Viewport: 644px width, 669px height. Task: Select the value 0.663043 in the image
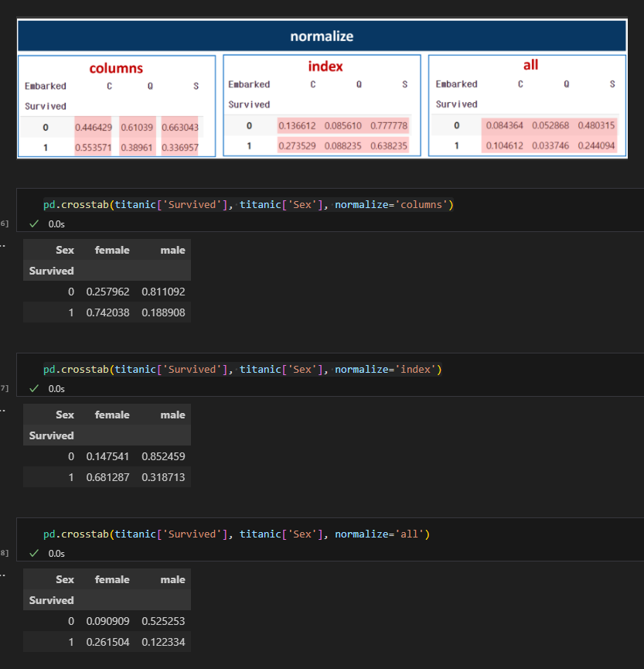(x=180, y=127)
